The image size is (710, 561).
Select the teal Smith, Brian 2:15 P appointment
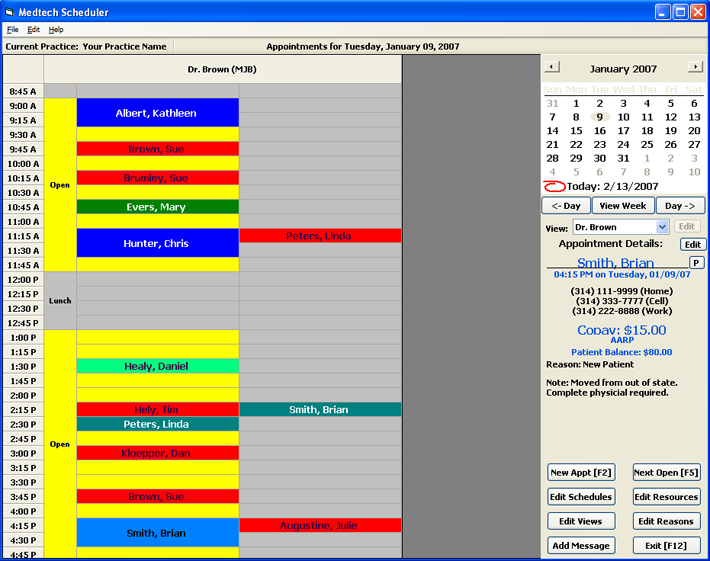click(320, 410)
